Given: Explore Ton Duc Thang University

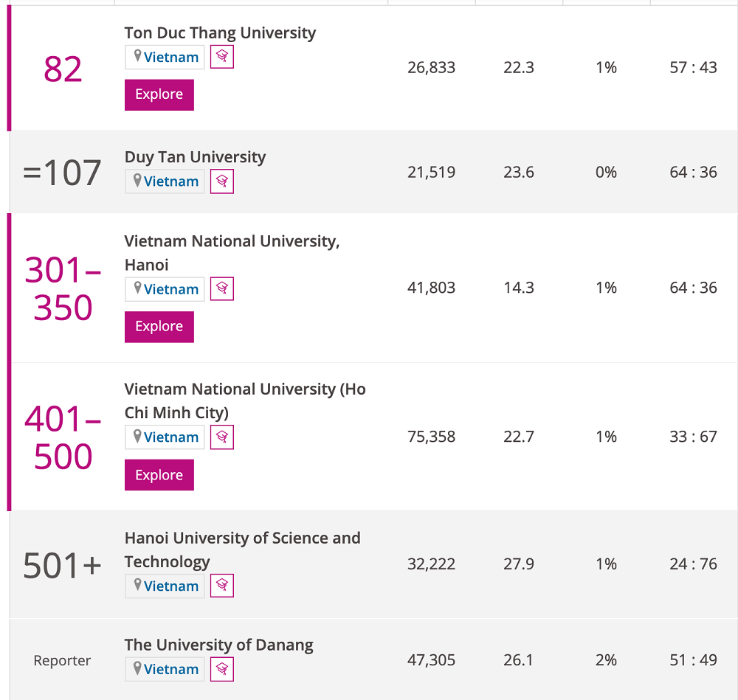Looking at the screenshot, I should [x=159, y=94].
